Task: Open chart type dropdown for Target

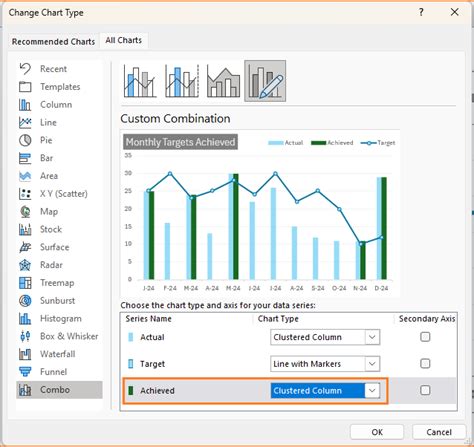Action: (372, 364)
